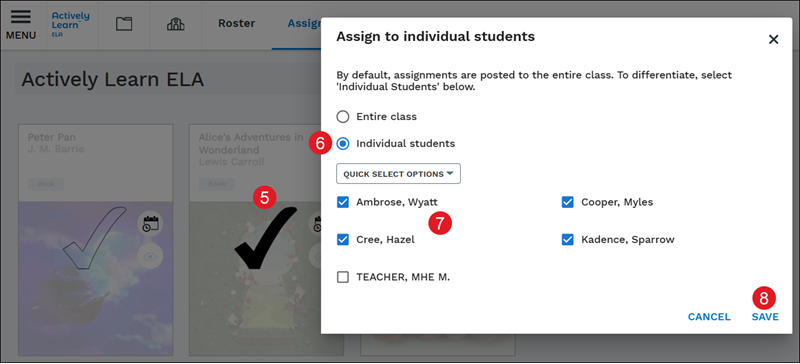Switch to the Roster tab
The width and height of the screenshot is (800, 364).
[236, 23]
